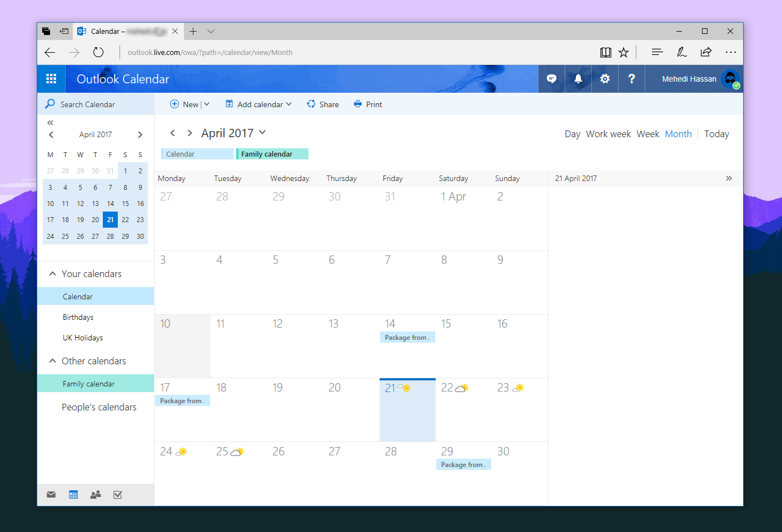Collapse Your calendars section
This screenshot has width=782, height=532.
pos(52,274)
